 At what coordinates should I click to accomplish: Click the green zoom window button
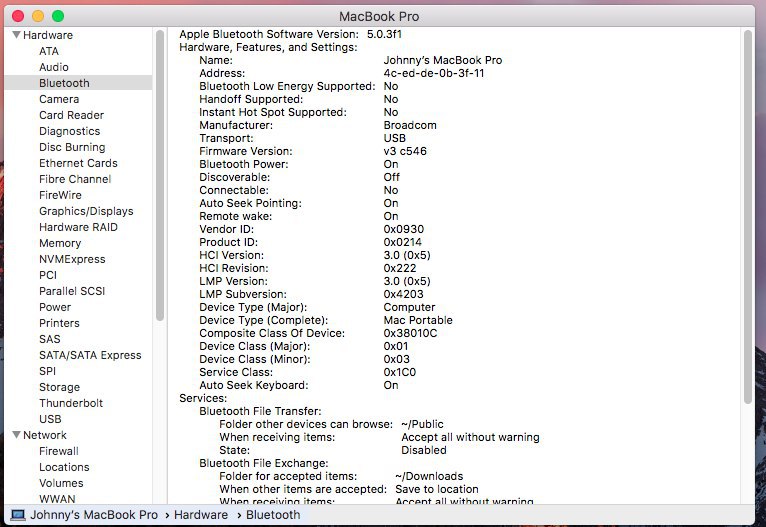coord(58,16)
